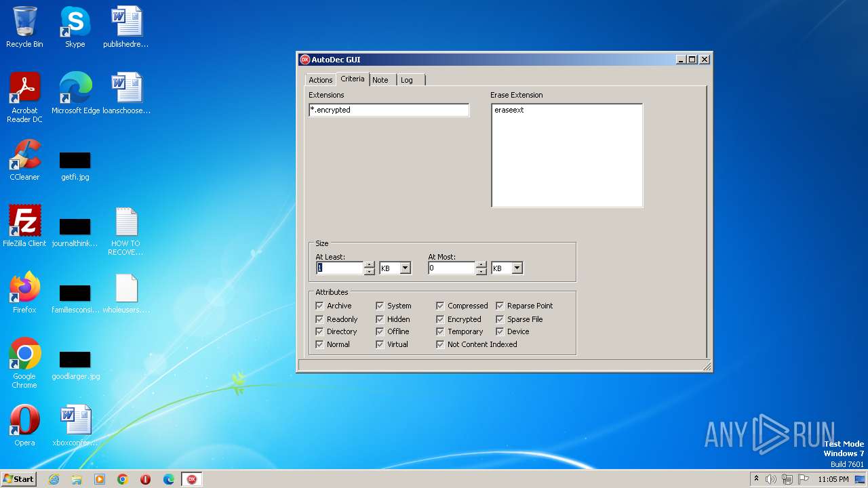Open media player from the taskbar
Viewport: 868px width, 488px height.
point(100,479)
